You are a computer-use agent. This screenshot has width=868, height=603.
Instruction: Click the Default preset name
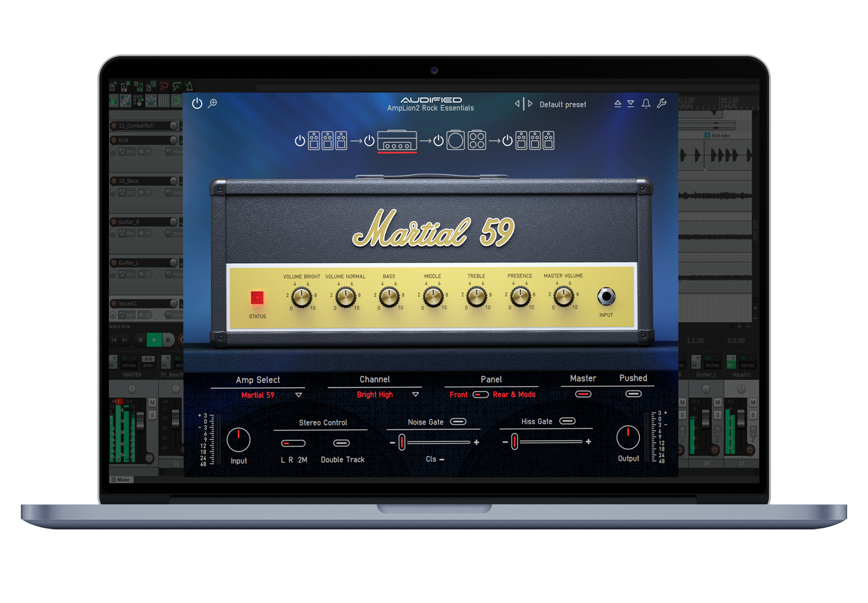563,104
